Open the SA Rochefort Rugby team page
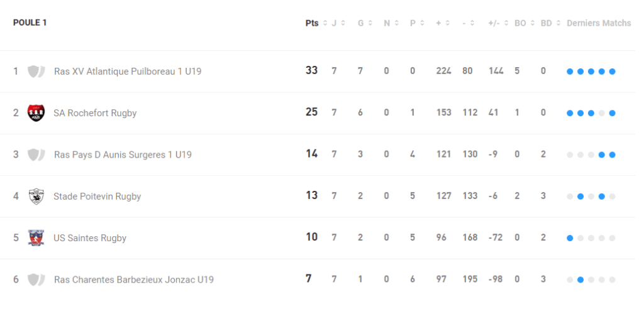 click(x=95, y=114)
